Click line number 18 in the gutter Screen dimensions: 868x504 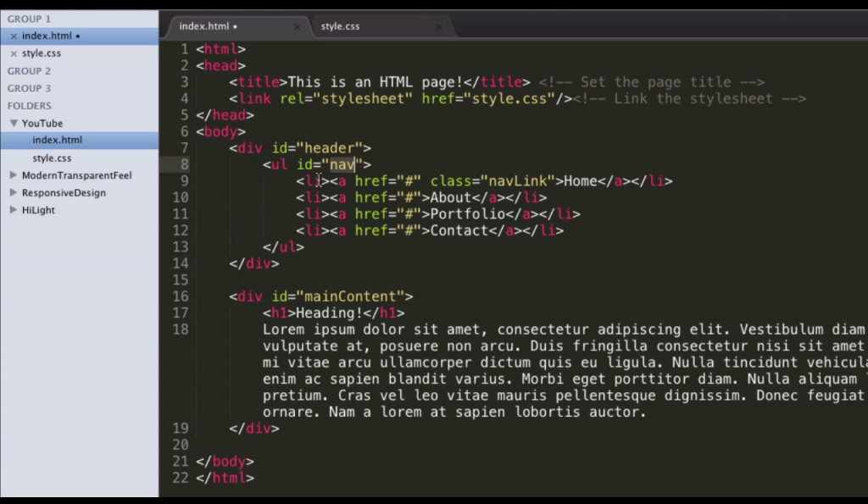pyautogui.click(x=179, y=330)
